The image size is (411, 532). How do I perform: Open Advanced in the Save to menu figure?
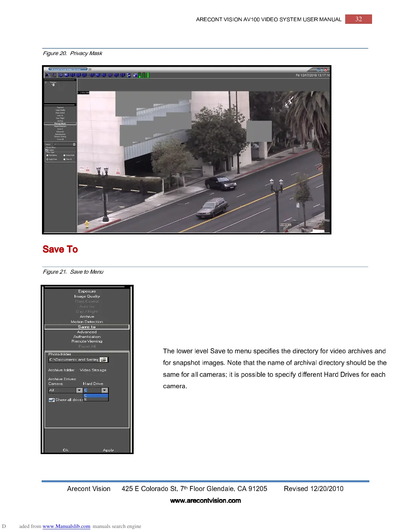[x=87, y=332]
